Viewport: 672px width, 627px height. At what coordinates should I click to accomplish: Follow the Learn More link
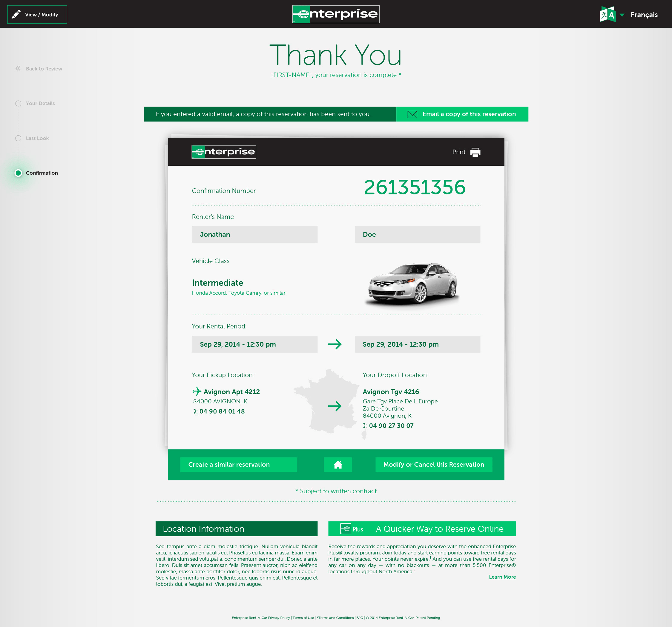(x=502, y=577)
